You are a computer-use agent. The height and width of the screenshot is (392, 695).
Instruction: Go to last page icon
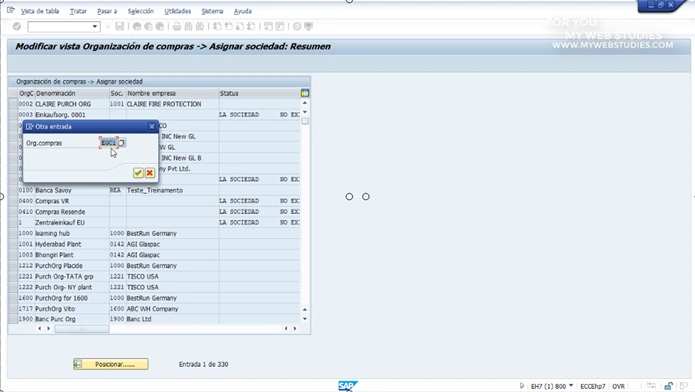tap(251, 27)
